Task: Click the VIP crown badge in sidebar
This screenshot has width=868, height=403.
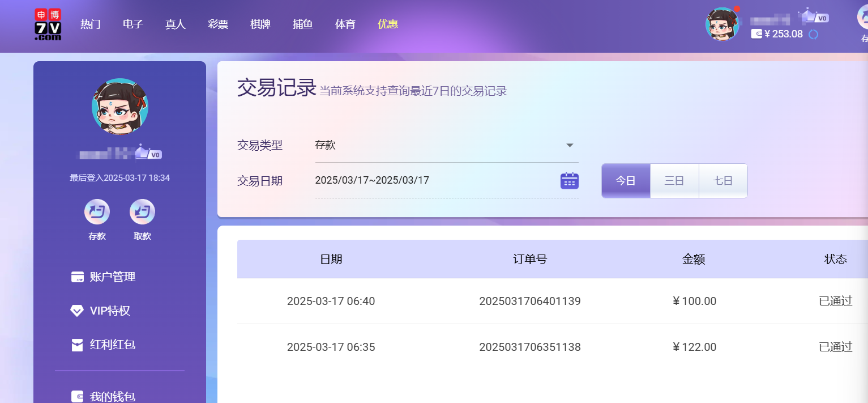Action: click(x=148, y=153)
